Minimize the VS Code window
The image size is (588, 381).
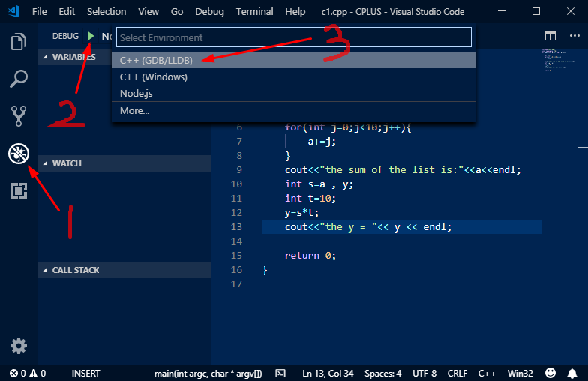pyautogui.click(x=501, y=12)
